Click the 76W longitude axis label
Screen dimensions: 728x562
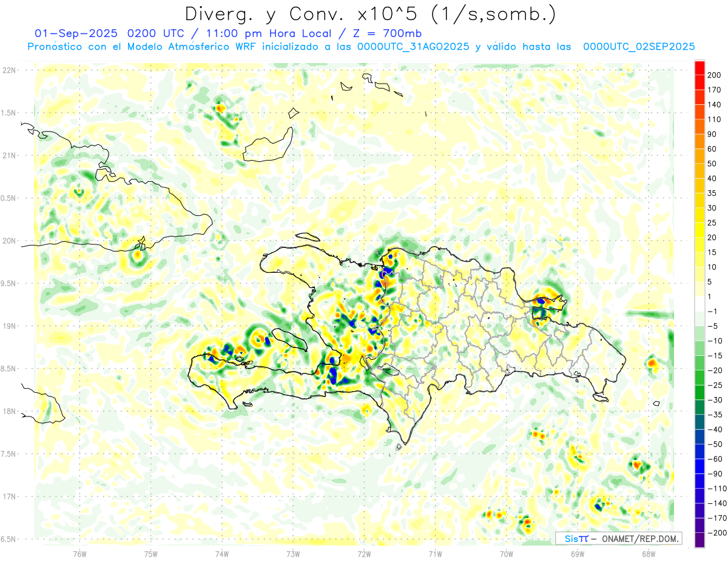click(x=79, y=554)
